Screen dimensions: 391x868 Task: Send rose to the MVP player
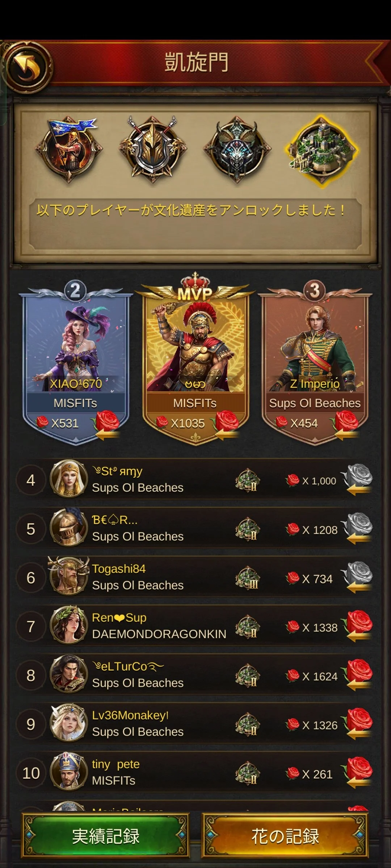point(226,425)
